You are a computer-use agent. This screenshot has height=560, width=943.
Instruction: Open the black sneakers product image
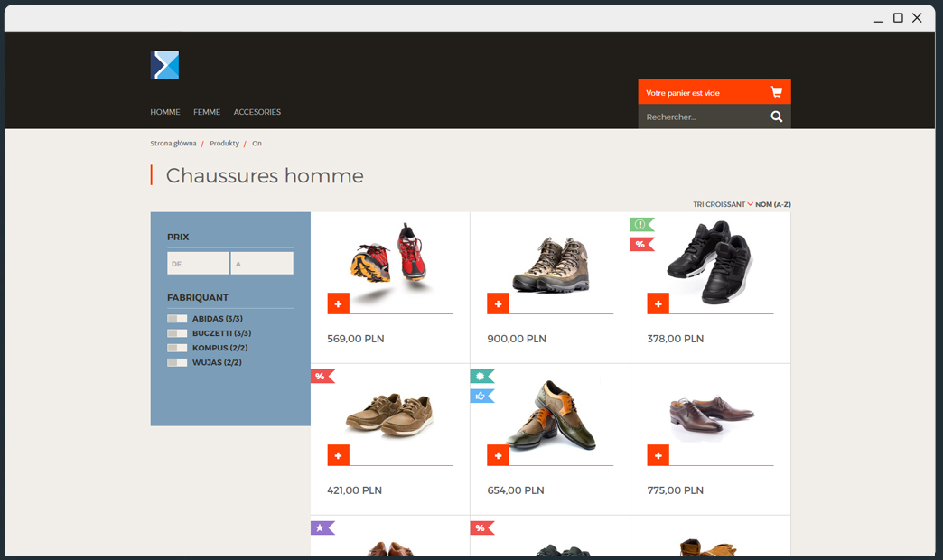point(710,261)
